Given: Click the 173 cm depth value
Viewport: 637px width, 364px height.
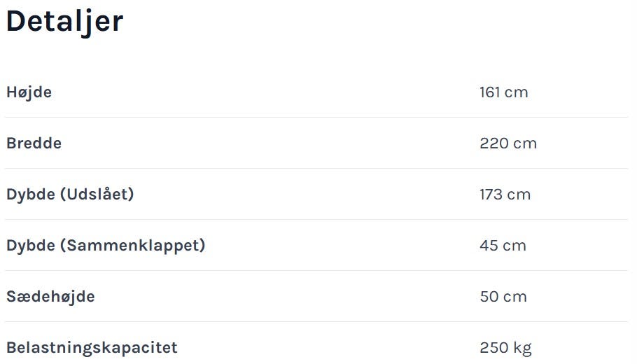Looking at the screenshot, I should point(505,194).
